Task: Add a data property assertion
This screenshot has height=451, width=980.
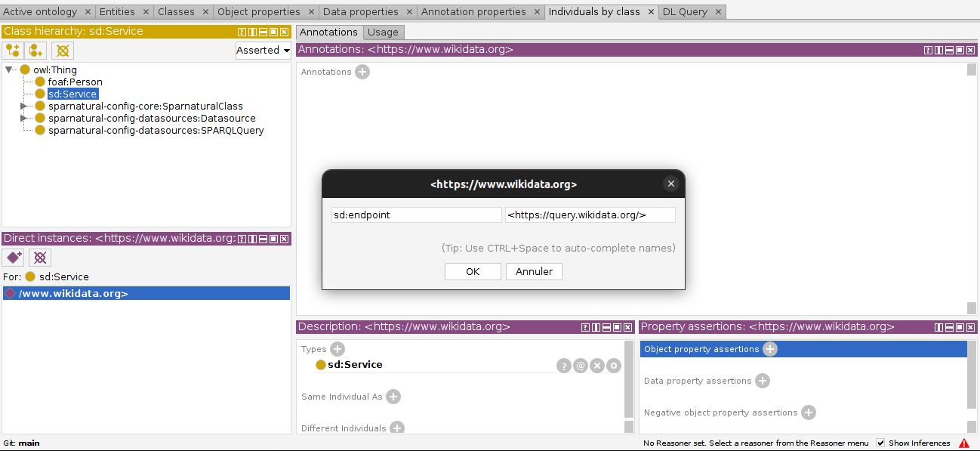Action: click(763, 381)
